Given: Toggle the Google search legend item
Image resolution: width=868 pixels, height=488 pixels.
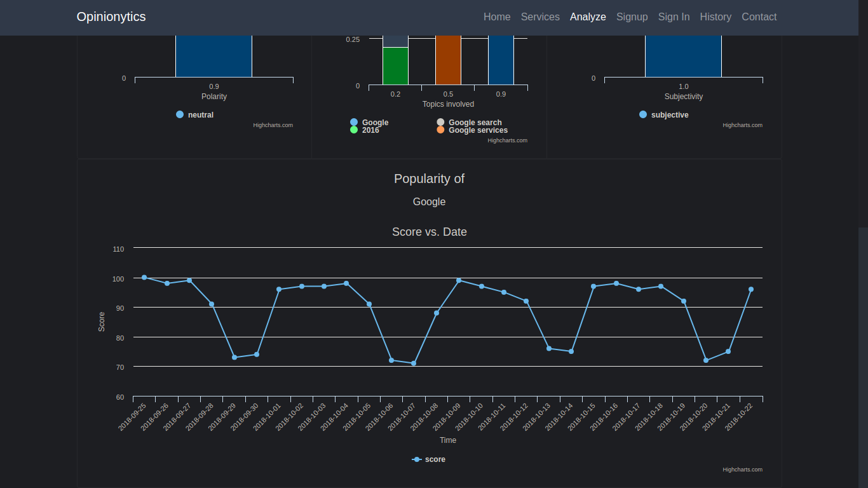Looking at the screenshot, I should click(469, 123).
